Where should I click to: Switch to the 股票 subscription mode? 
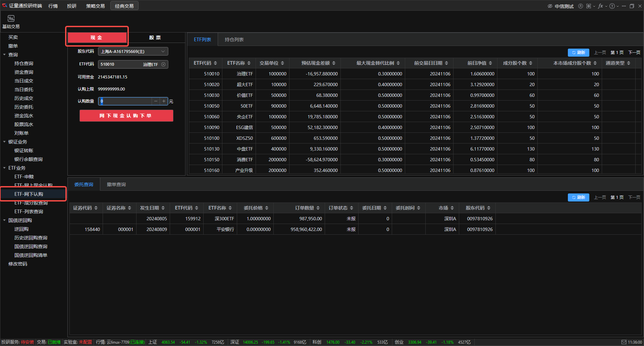click(x=155, y=38)
